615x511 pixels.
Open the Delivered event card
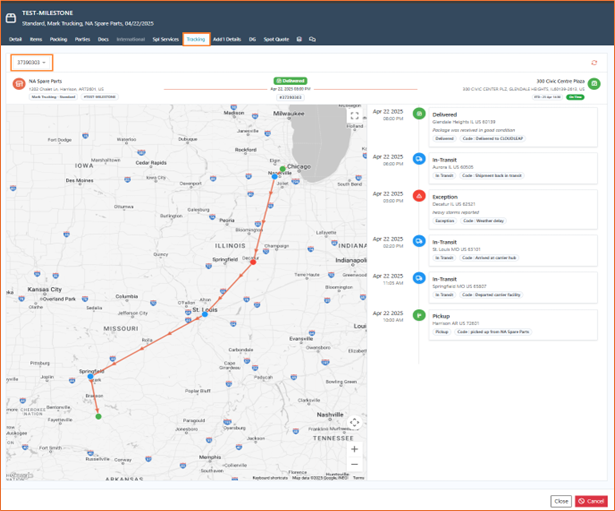[513, 127]
